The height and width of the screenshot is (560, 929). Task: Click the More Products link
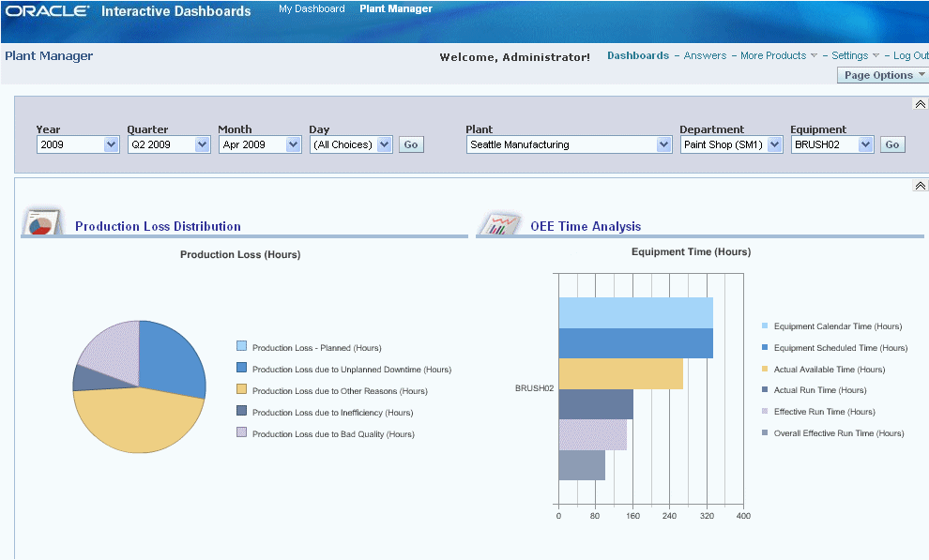(773, 55)
